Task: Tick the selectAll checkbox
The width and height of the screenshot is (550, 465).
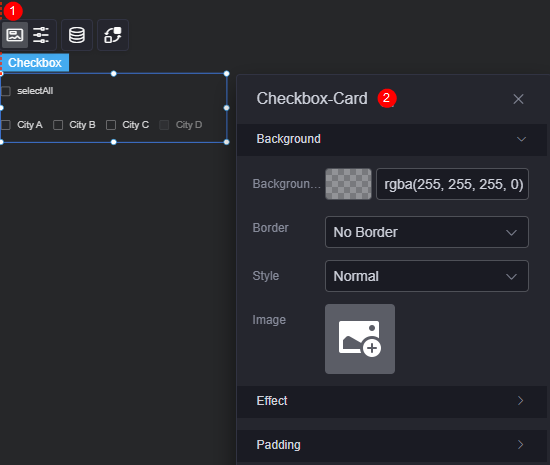Action: tap(6, 91)
